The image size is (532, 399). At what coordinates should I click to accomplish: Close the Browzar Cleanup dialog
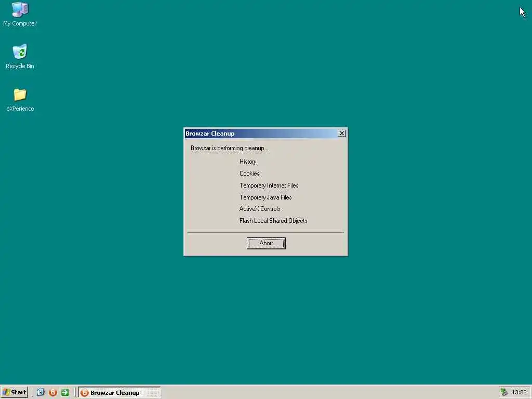tap(342, 134)
